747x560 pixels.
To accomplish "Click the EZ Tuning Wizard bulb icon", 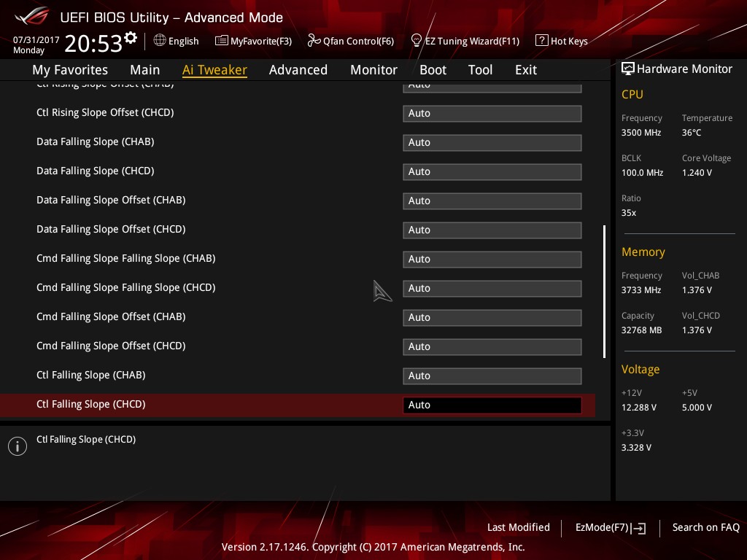I will click(416, 41).
